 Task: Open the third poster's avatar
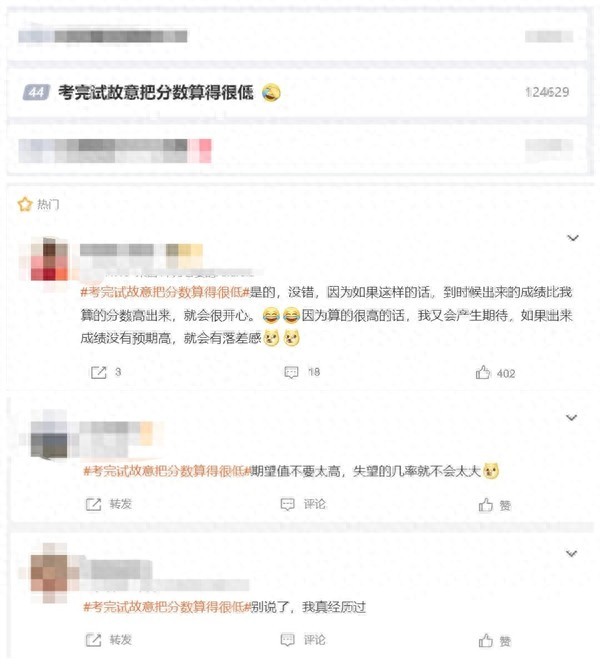pos(49,573)
